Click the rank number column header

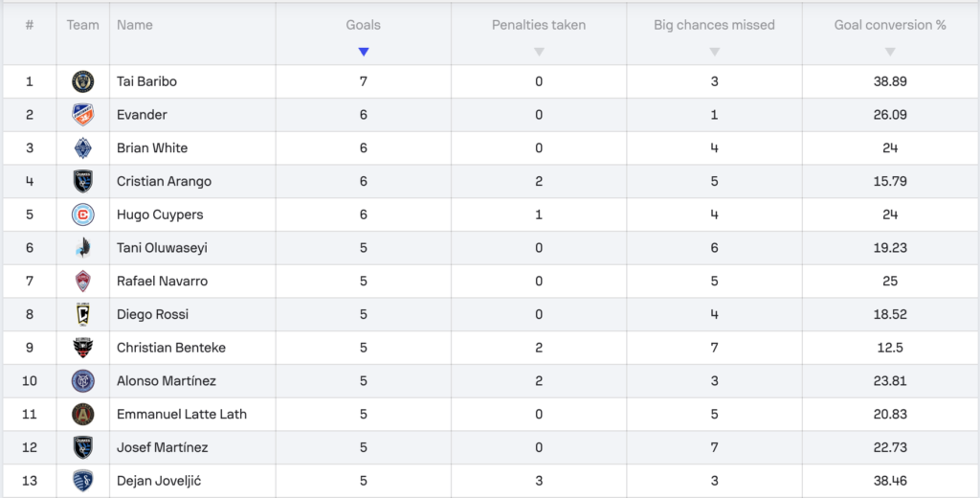pos(30,25)
